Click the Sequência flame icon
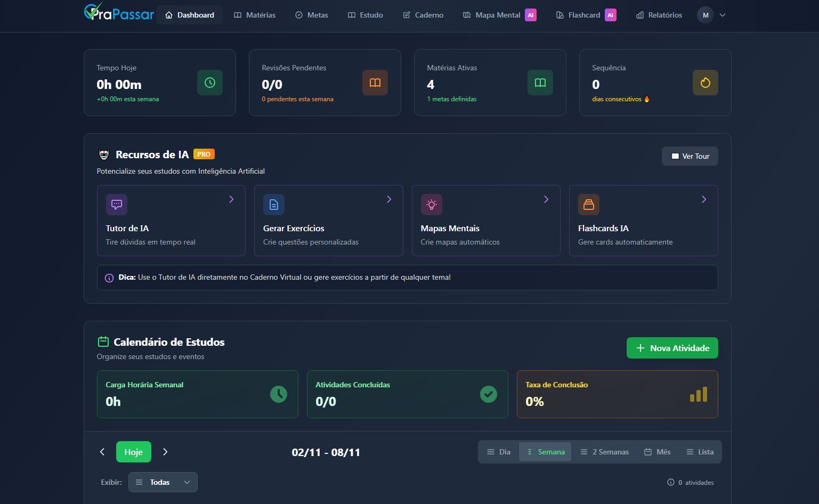The height and width of the screenshot is (504, 819). (705, 83)
